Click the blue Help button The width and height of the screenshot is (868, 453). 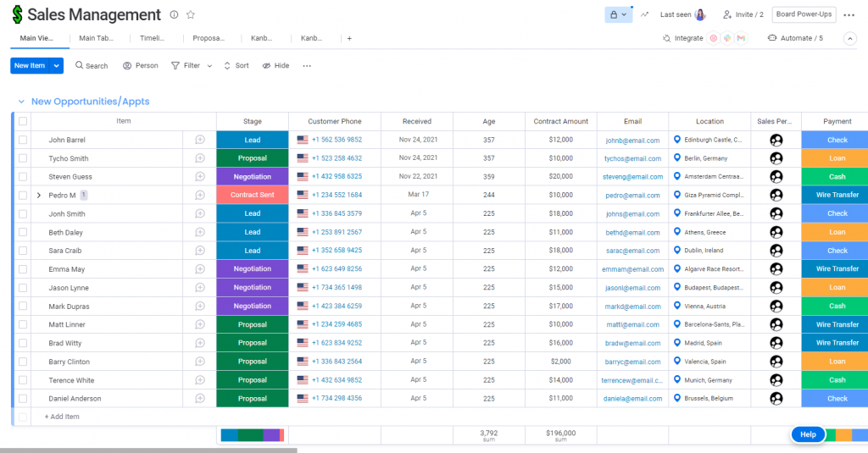[x=808, y=434]
